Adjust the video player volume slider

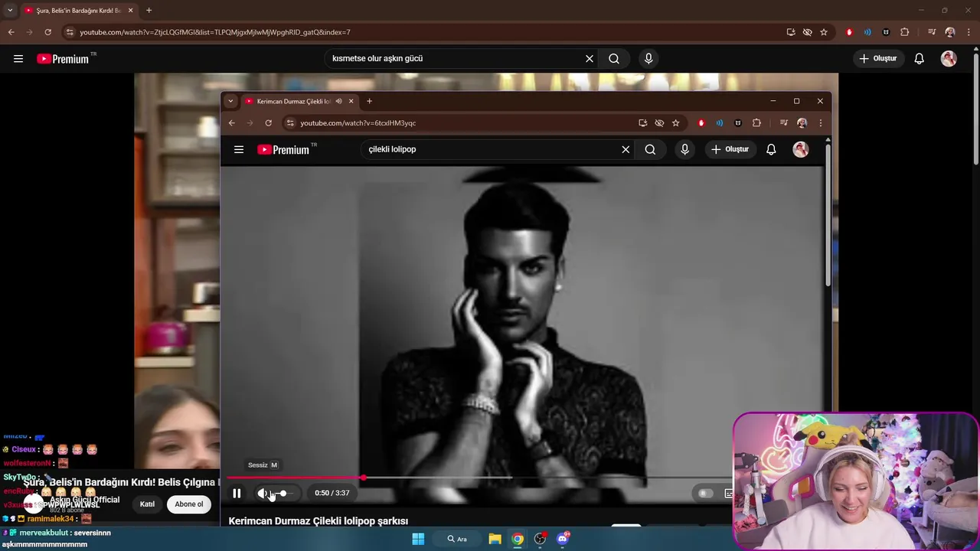pyautogui.click(x=282, y=494)
